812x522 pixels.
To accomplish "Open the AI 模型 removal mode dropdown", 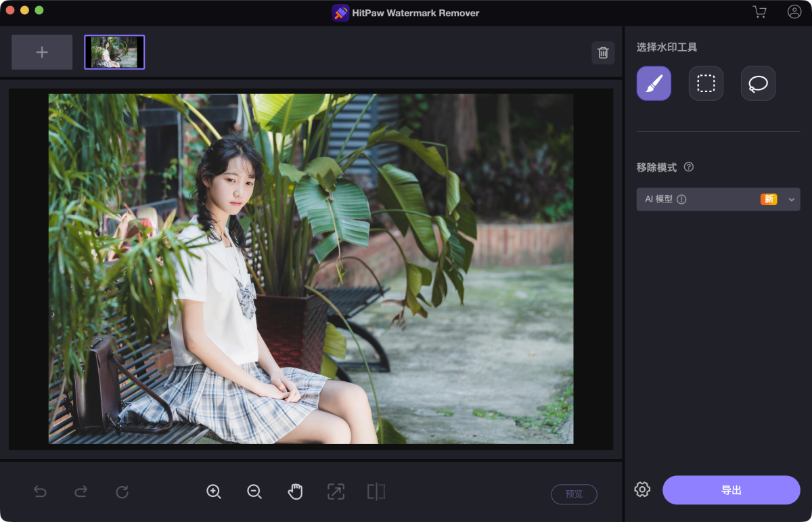I will point(718,199).
